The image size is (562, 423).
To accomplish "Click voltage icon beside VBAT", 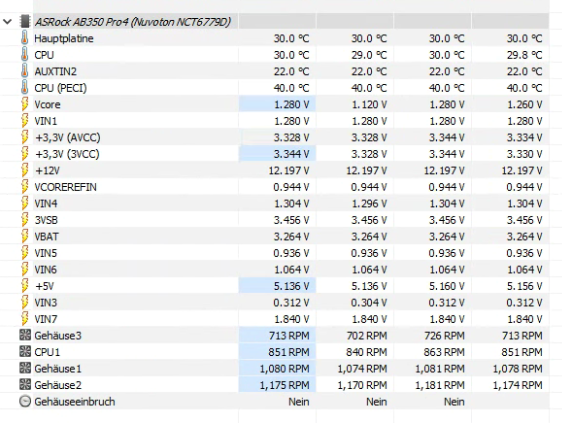I will (x=24, y=236).
